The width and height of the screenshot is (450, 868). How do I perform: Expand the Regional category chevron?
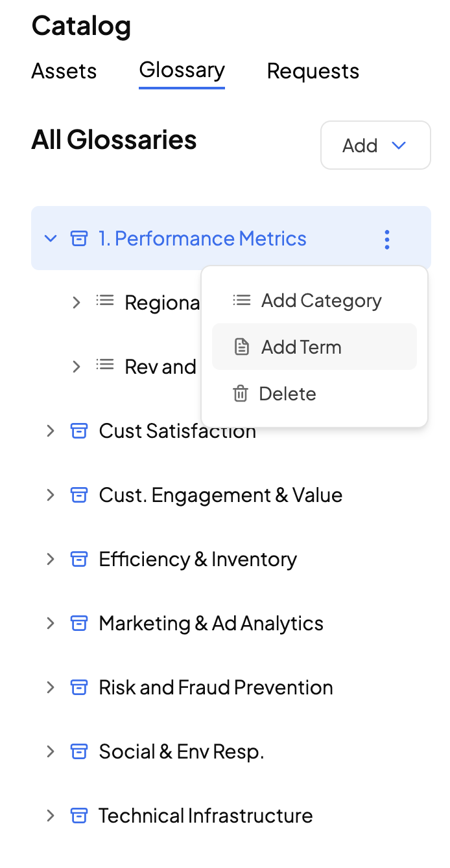click(77, 302)
